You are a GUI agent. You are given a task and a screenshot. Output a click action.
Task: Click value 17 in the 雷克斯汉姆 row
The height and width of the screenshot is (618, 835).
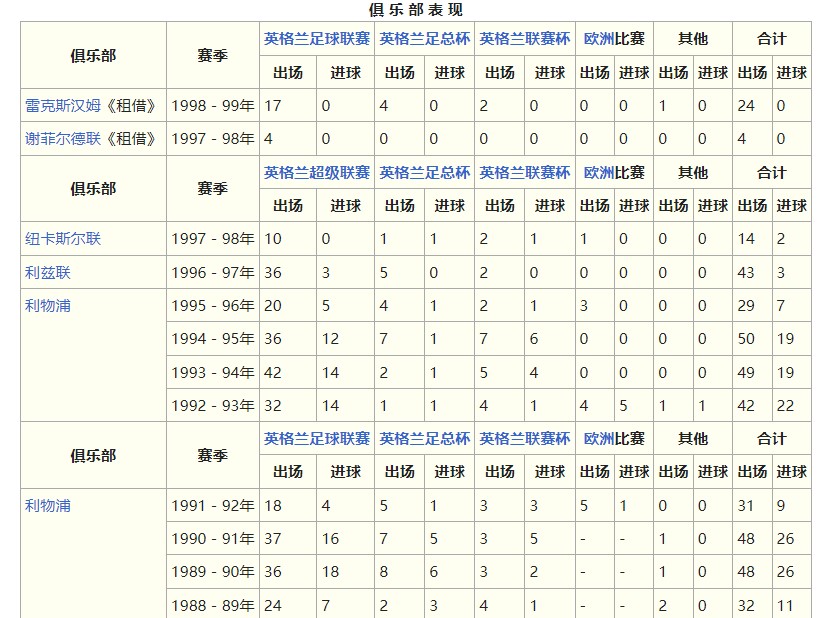click(x=273, y=106)
